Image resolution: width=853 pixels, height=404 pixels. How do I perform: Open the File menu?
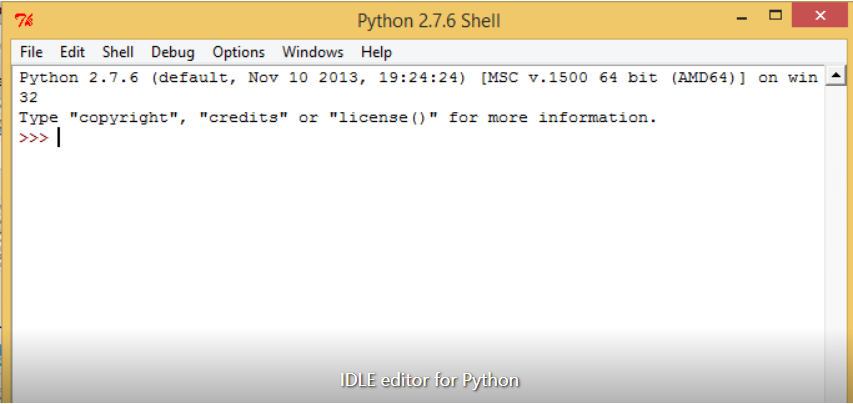point(31,52)
